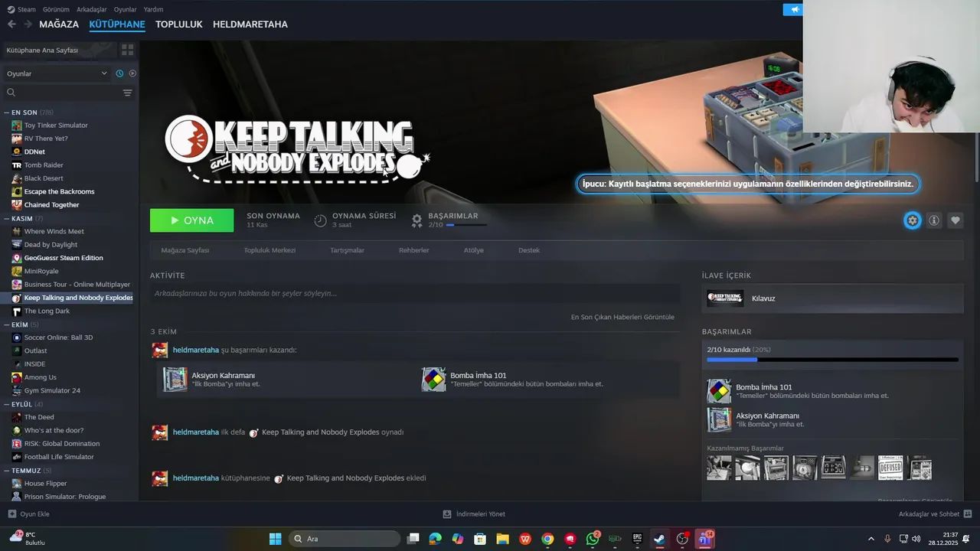Open the Arkadaşlar menu
This screenshot has width=980, height=551.
coord(92,9)
